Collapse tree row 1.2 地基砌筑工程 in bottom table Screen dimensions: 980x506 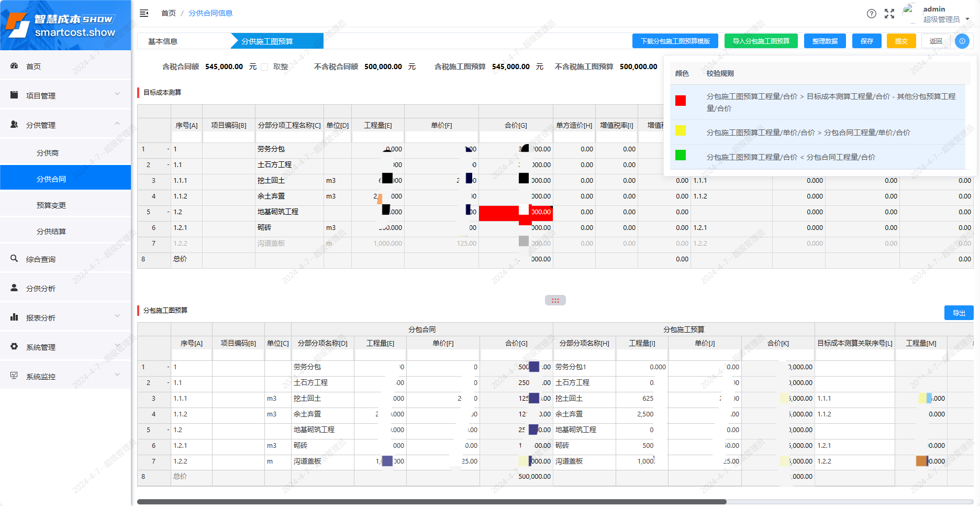pos(169,430)
